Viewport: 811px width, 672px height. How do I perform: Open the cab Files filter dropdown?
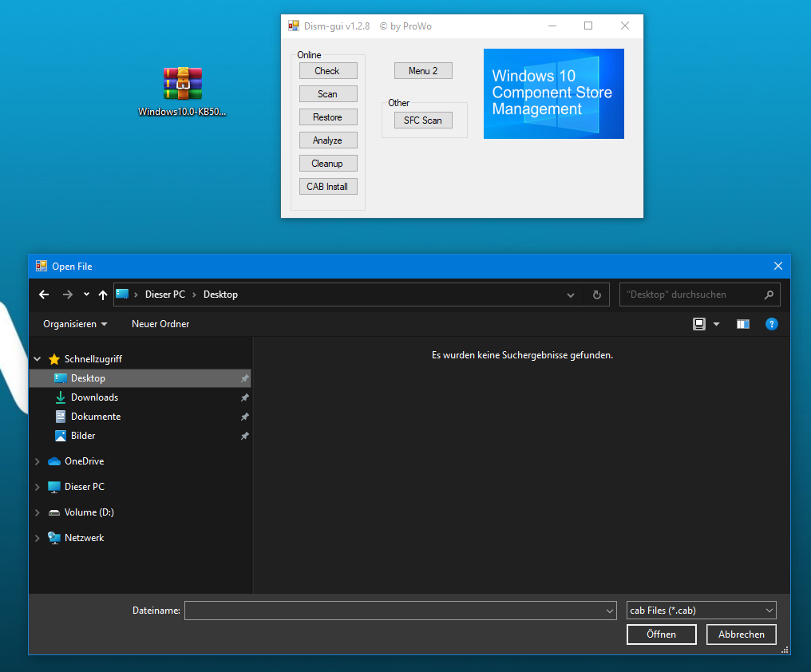click(769, 611)
